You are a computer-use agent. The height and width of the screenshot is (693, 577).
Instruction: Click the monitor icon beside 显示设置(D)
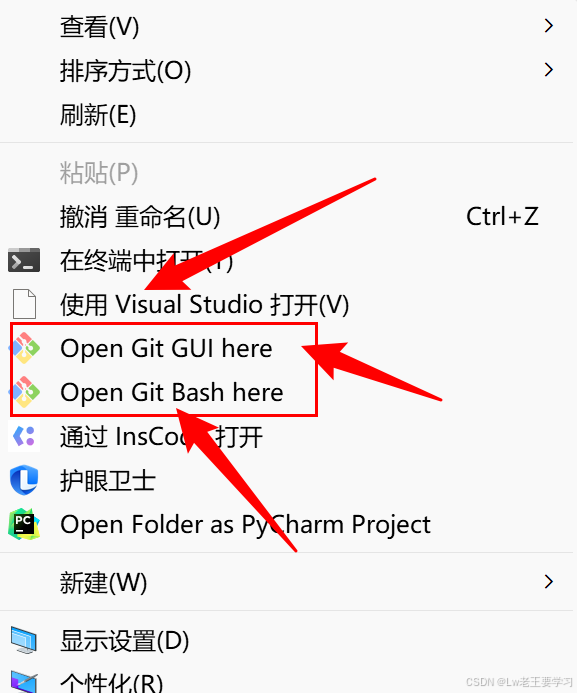tap(24, 640)
